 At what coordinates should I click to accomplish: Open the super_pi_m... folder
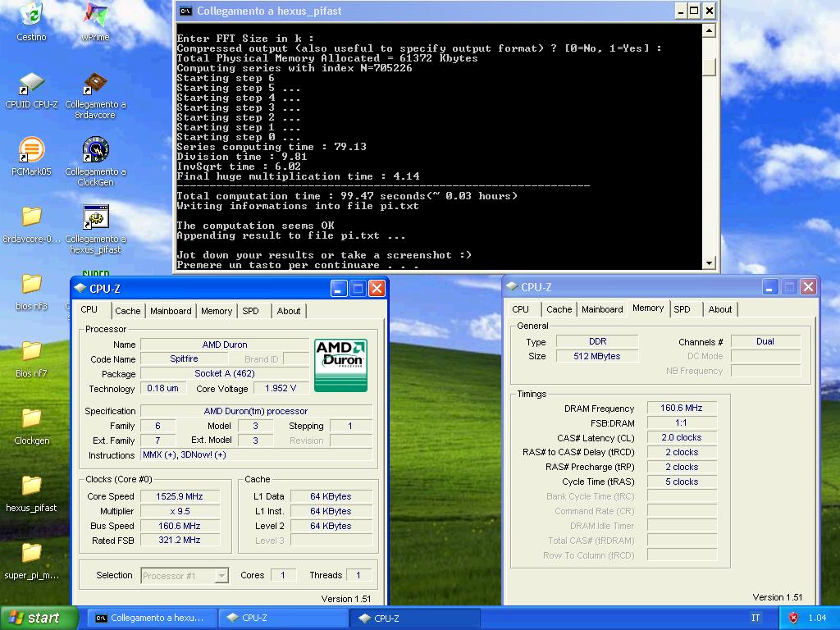(31, 560)
